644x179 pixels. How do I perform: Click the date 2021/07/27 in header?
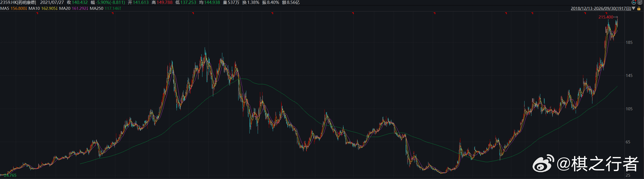click(52, 3)
